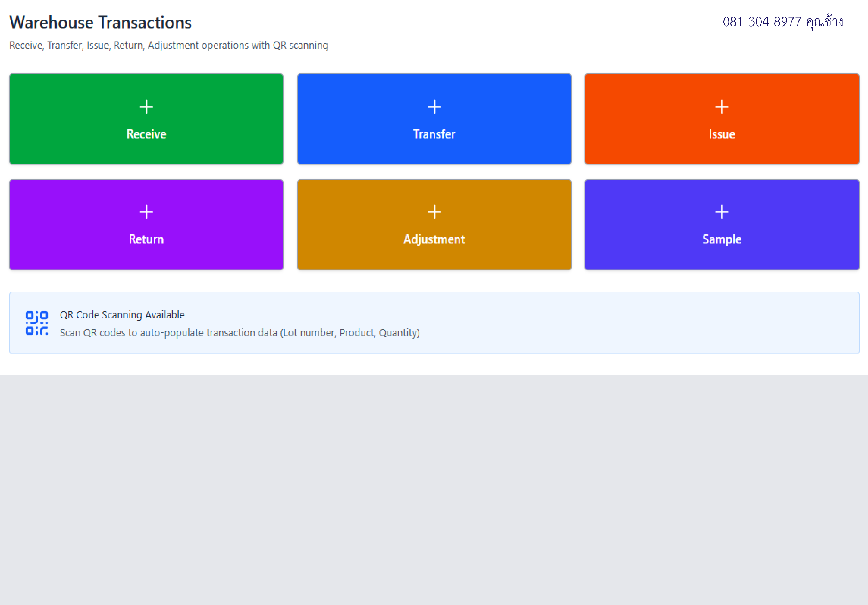Screen dimensions: 868x605
Task: Click the empty gray area below the banner
Action: (434, 490)
